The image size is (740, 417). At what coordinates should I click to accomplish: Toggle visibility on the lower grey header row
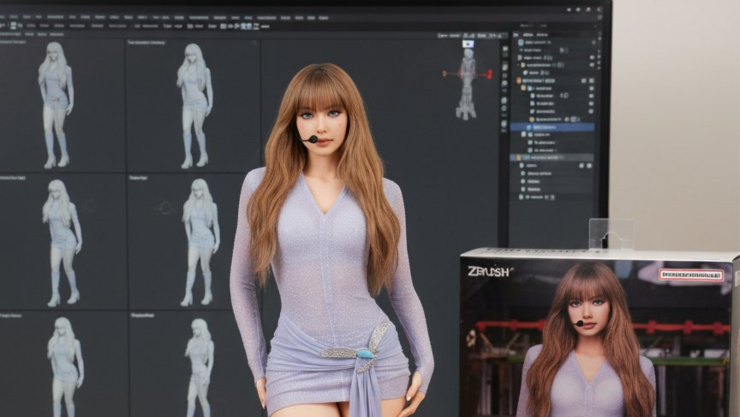click(590, 158)
